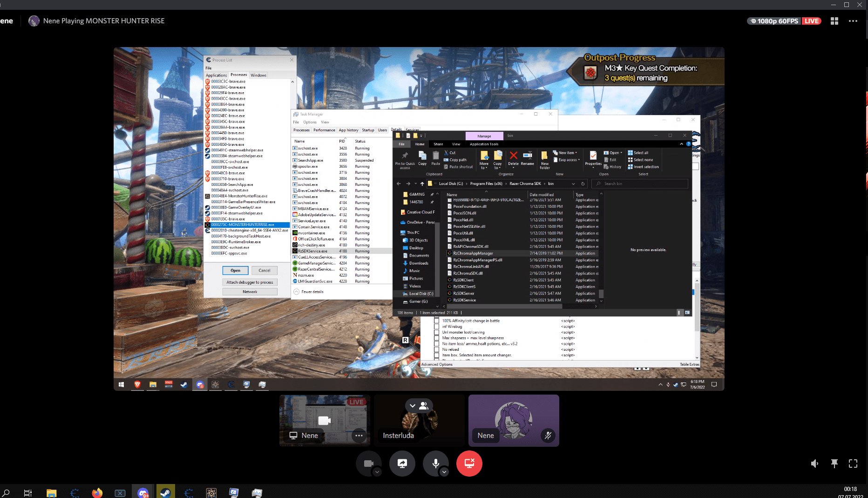The image size is (868, 498).
Task: Click the 'Search bin' field in Explorer
Action: (x=641, y=184)
